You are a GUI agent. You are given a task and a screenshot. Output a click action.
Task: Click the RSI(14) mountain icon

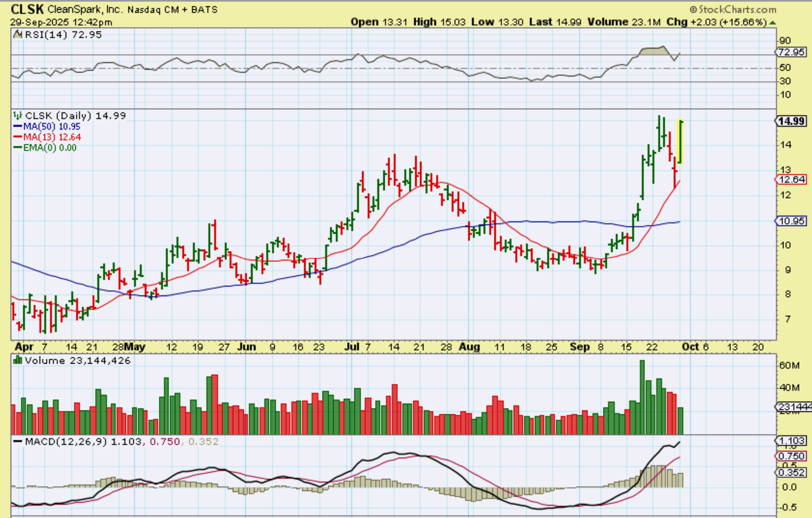18,35
